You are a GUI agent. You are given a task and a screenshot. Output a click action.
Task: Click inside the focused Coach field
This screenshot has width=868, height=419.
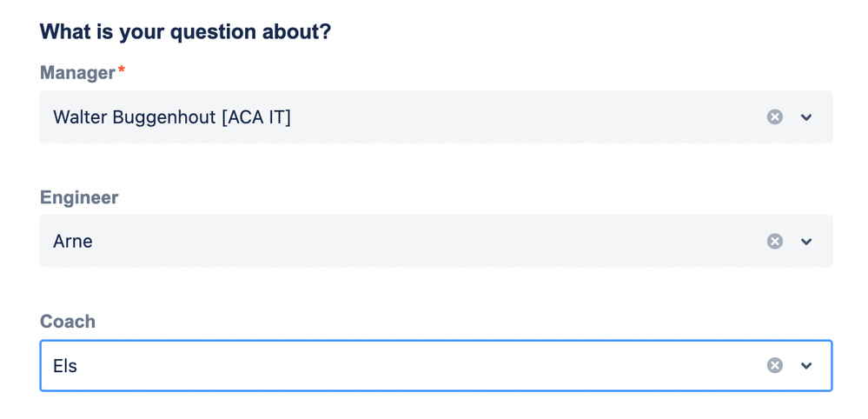(436, 365)
